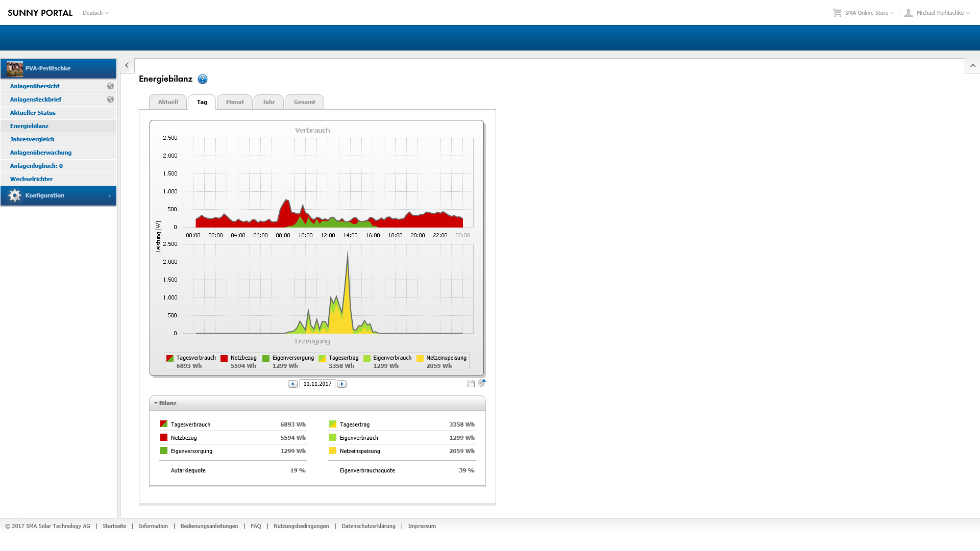Click the chart settings gear icon
The image size is (980, 551).
pos(481,383)
